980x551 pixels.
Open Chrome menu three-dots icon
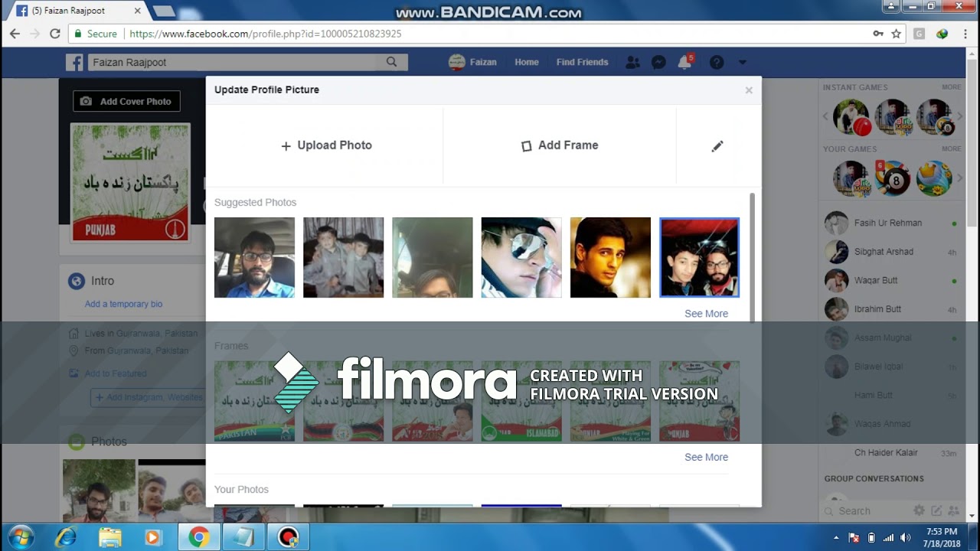pyautogui.click(x=965, y=34)
